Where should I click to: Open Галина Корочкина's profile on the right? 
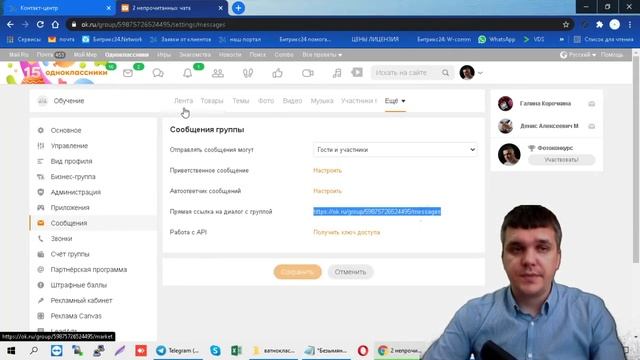coord(545,104)
